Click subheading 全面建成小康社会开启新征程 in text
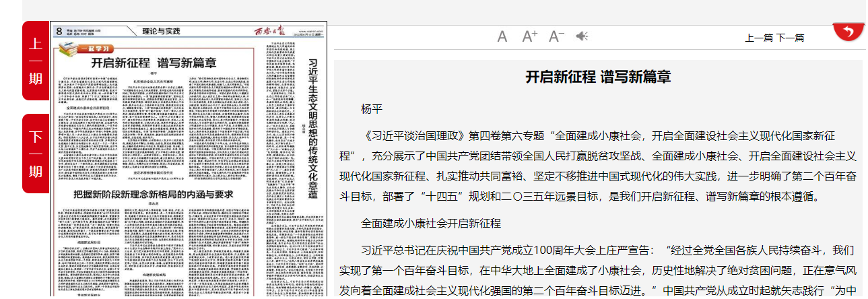 tap(431, 223)
